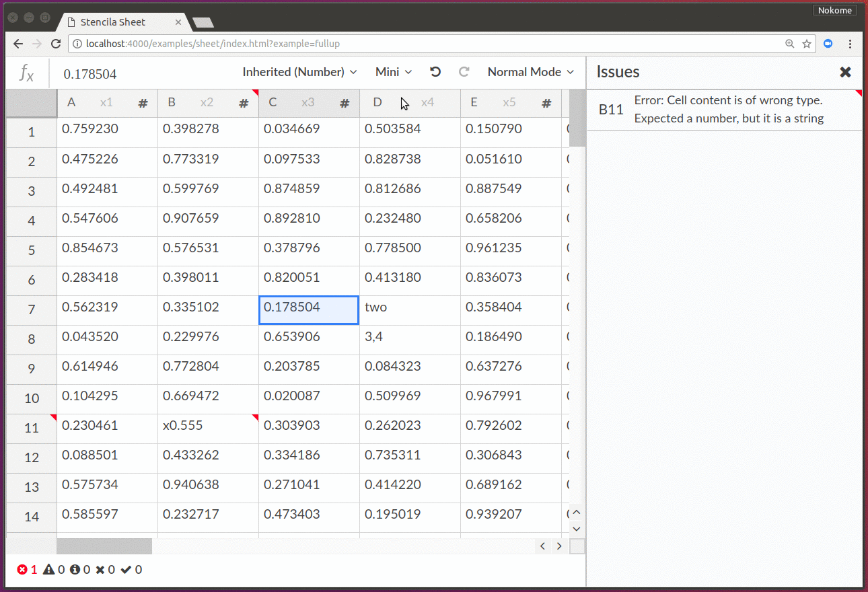Click cell containing x0.555
The height and width of the screenshot is (592, 868).
(x=208, y=429)
